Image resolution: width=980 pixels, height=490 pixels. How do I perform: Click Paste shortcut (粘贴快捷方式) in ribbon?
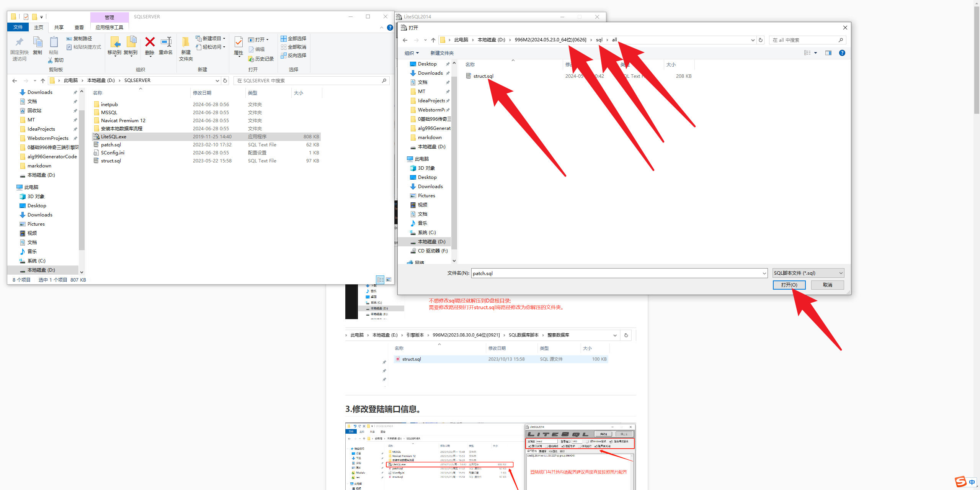coord(83,47)
